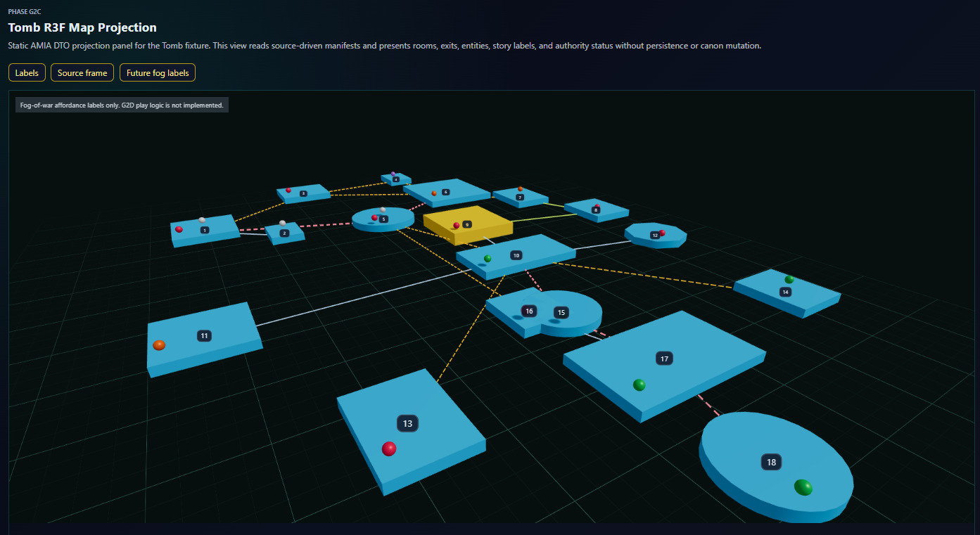Select circular room 5 label

(383, 219)
